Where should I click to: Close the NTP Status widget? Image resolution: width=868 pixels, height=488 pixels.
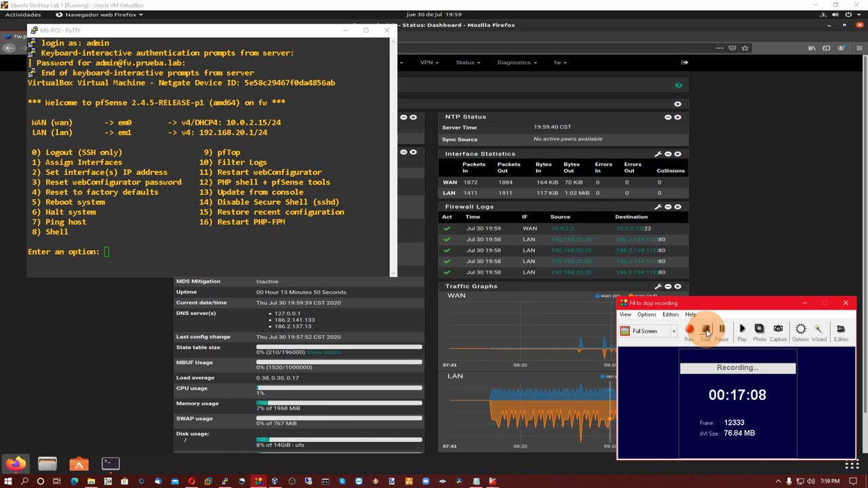pos(677,117)
